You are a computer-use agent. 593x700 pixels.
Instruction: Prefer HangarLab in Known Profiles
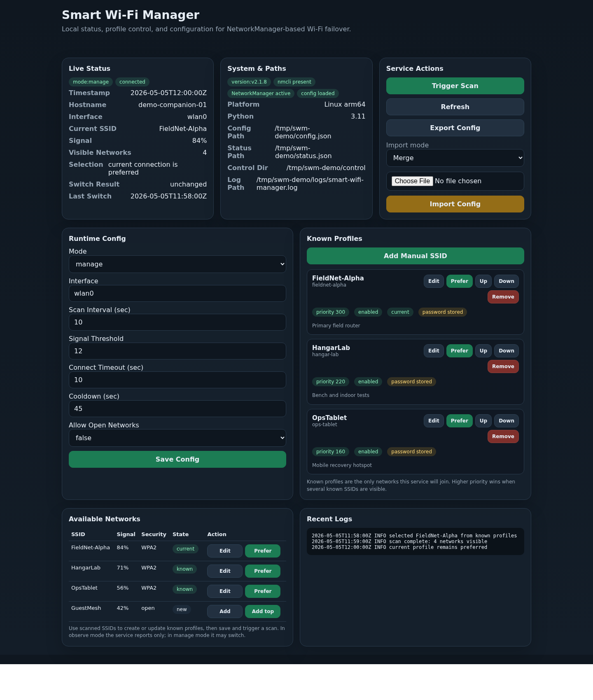pyautogui.click(x=460, y=351)
